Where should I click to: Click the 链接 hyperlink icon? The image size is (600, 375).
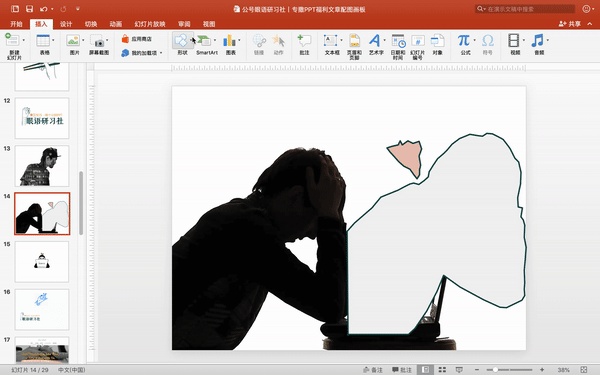pos(259,41)
